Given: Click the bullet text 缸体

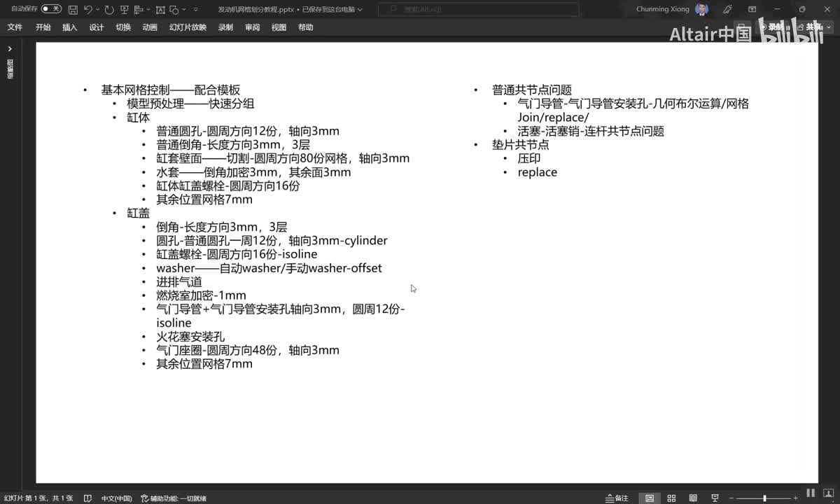Looking at the screenshot, I should tap(139, 118).
